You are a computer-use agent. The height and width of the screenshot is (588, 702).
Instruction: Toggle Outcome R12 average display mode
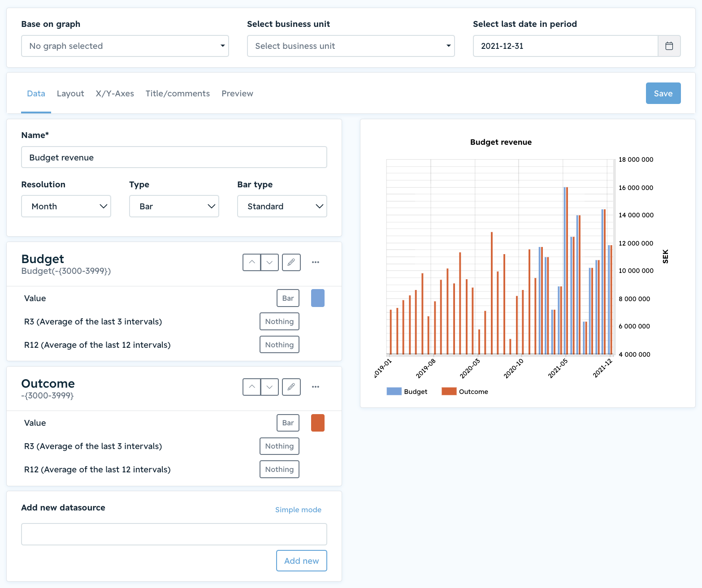[x=279, y=469]
